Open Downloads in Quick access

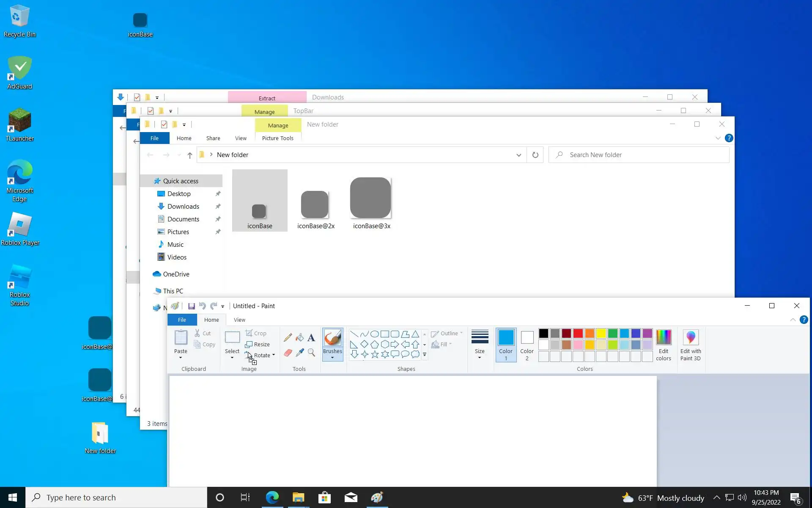point(183,207)
